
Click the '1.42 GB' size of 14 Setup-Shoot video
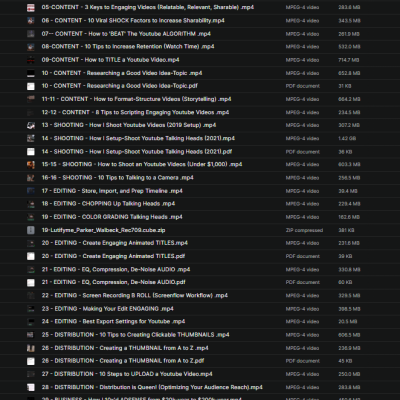347,138
